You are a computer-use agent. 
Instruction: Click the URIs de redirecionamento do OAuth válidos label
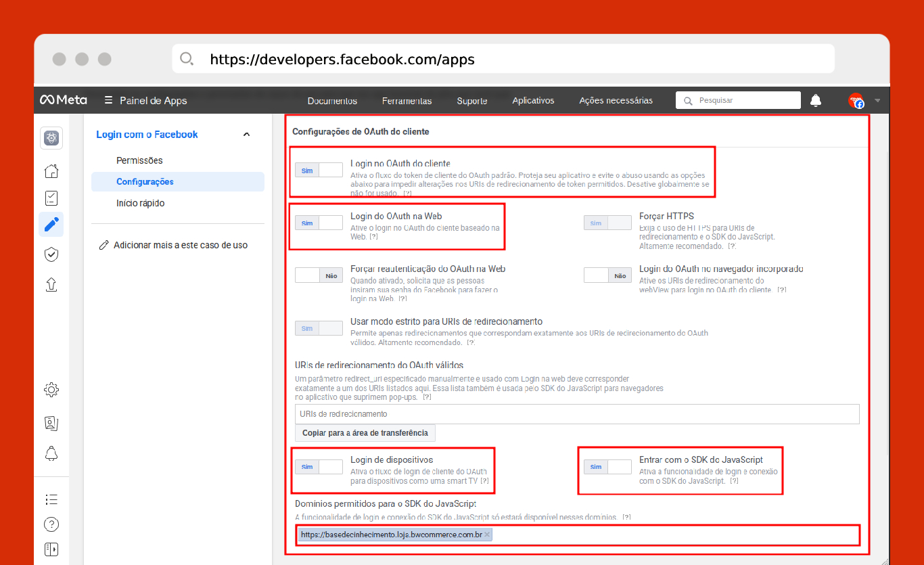click(379, 365)
